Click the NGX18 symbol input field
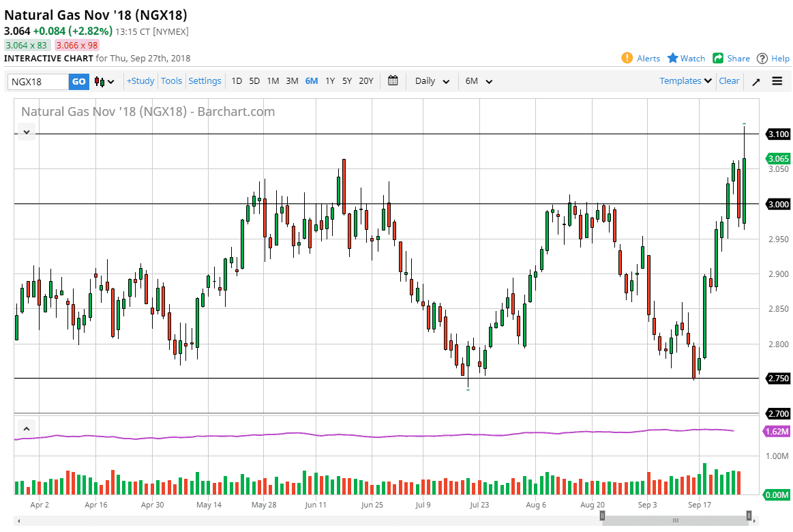Image resolution: width=793 pixels, height=532 pixels. point(38,81)
